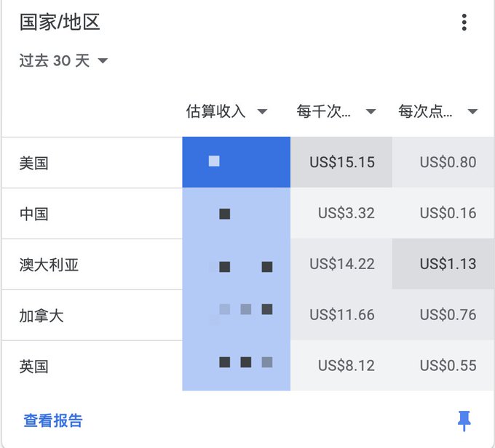Click the dark blue revenue cell for 美国

click(236, 162)
